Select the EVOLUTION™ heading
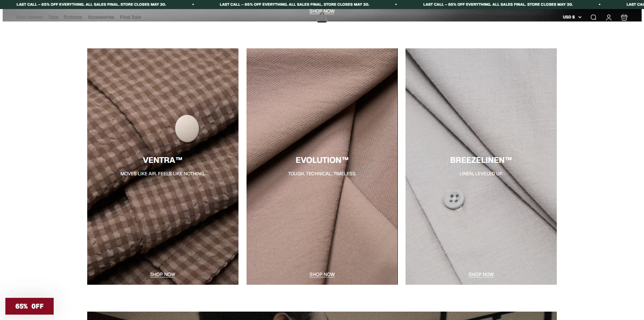The height and width of the screenshot is (320, 644). coord(322,160)
